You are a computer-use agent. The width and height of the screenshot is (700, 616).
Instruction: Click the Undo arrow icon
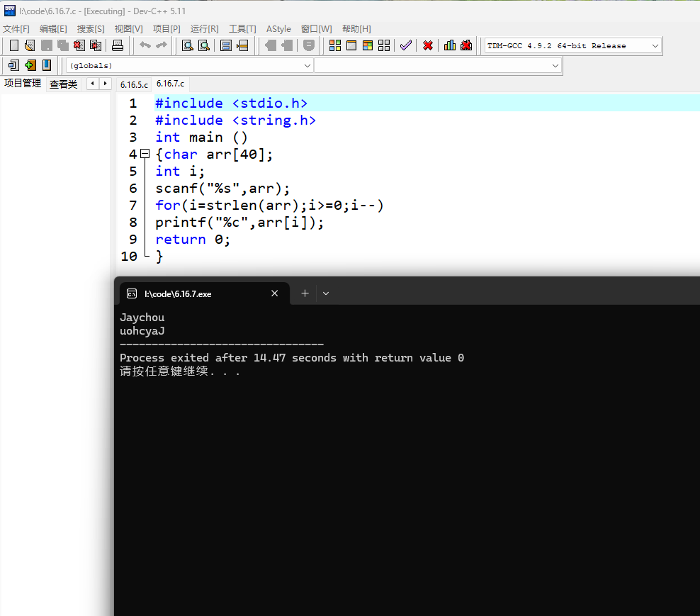coord(145,45)
